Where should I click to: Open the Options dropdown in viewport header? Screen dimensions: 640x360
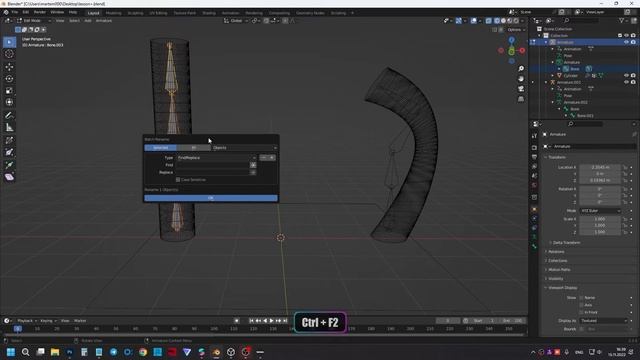click(x=515, y=30)
